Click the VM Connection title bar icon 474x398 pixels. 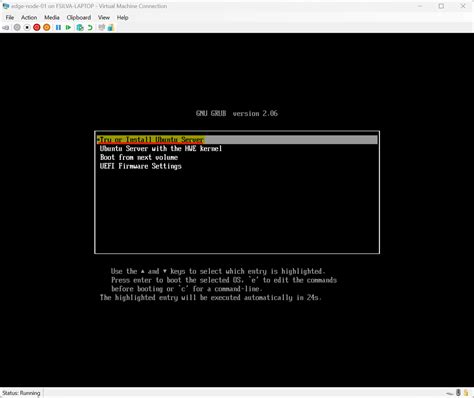[x=6, y=6]
